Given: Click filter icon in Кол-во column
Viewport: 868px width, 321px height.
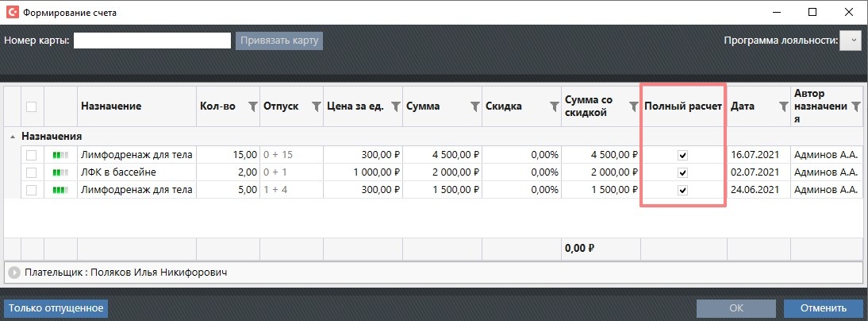Looking at the screenshot, I should 252,106.
